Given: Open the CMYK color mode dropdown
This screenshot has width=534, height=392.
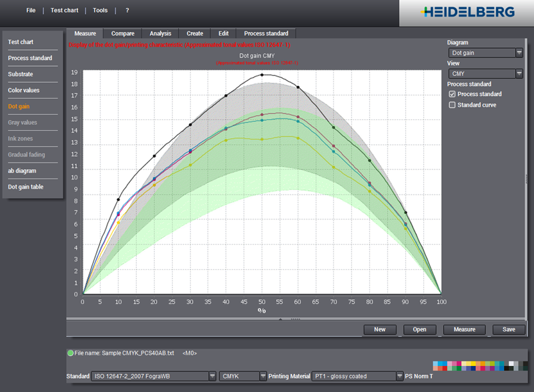Looking at the screenshot, I should point(242,377).
